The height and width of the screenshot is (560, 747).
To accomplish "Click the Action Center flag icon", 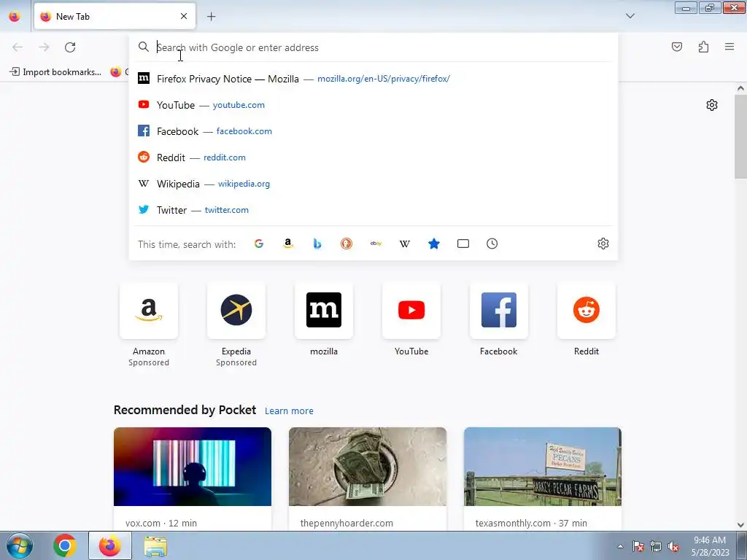I will 638,547.
